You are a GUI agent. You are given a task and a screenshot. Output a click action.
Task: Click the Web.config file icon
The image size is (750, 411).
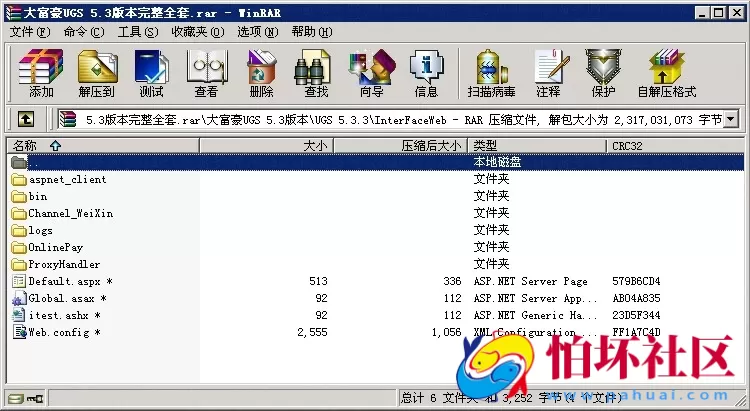[x=19, y=332]
